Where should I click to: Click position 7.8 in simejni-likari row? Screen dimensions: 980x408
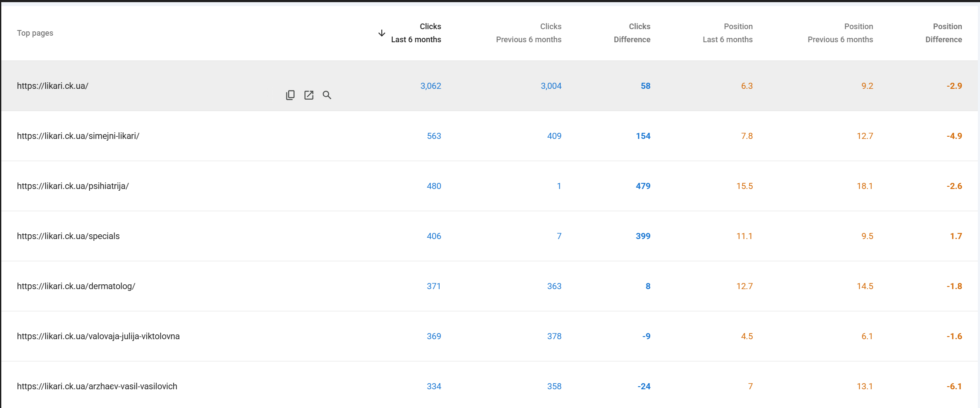(x=747, y=136)
